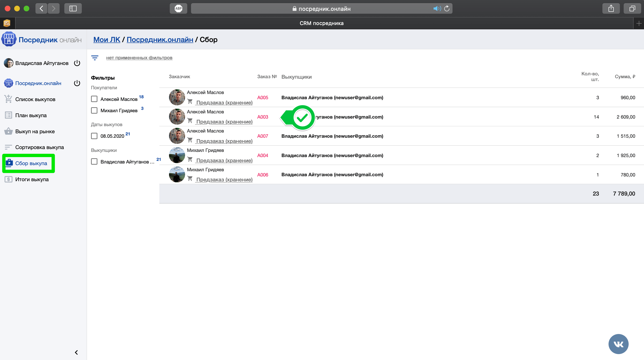Viewport: 644px width, 360px height.
Task: Toggle Safari sidebar panel button
Action: click(x=73, y=9)
